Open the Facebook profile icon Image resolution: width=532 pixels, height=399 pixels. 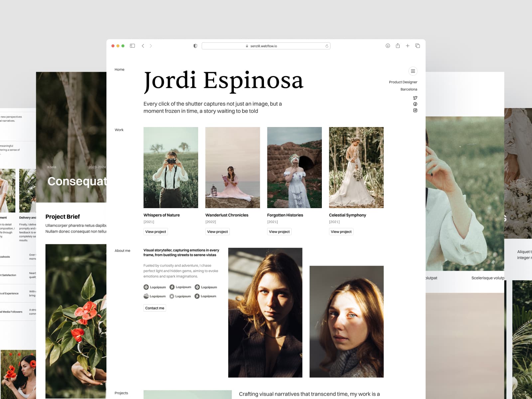[x=415, y=104]
